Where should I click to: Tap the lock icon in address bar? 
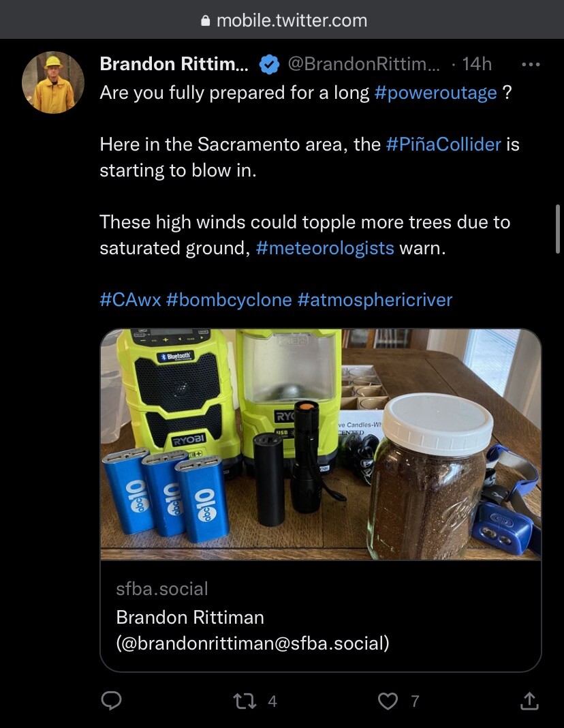click(206, 21)
